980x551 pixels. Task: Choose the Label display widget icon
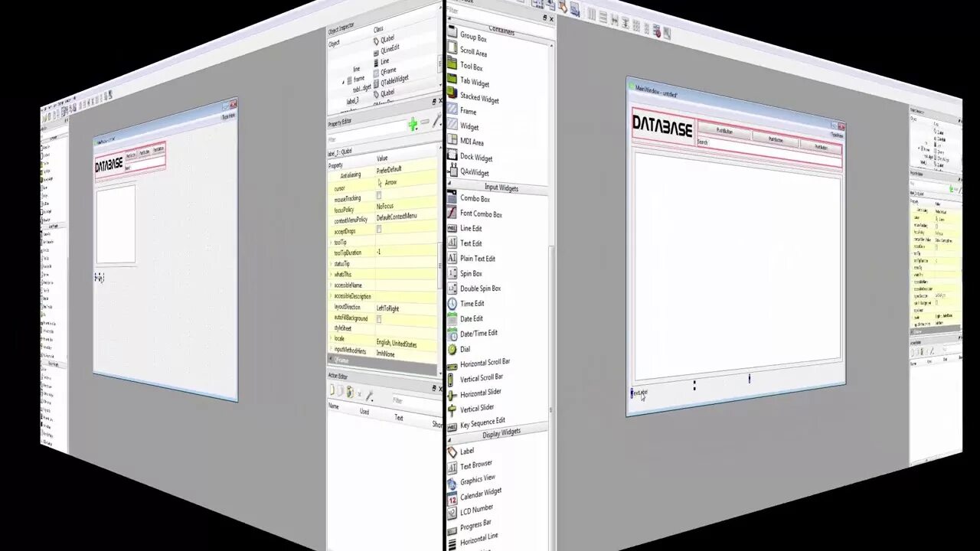tap(452, 452)
